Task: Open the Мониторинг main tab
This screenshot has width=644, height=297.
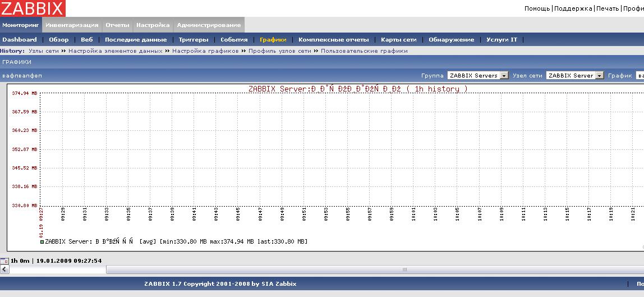Action: (x=21, y=25)
